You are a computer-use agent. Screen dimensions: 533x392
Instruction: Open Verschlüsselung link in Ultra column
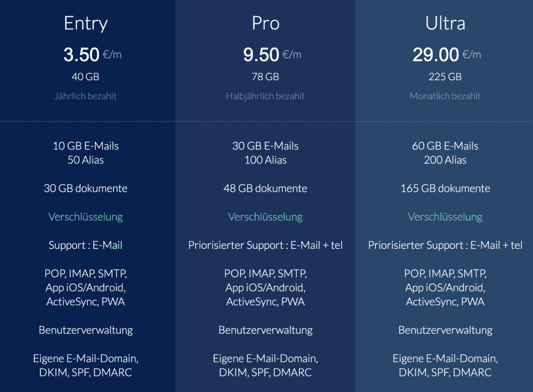[x=445, y=217]
